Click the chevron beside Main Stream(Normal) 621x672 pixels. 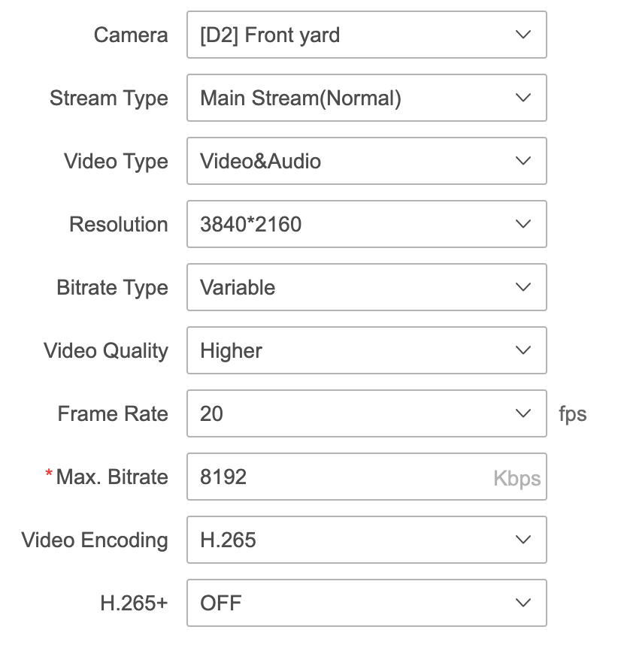[523, 98]
